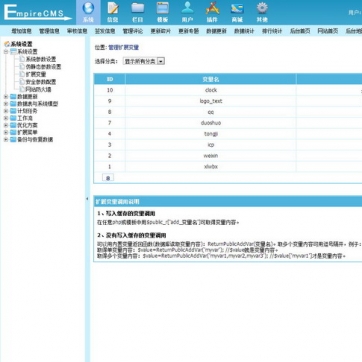Expand the 数据表与系统模型 tree folder
This screenshot has width=362, height=362.
[x=6, y=104]
